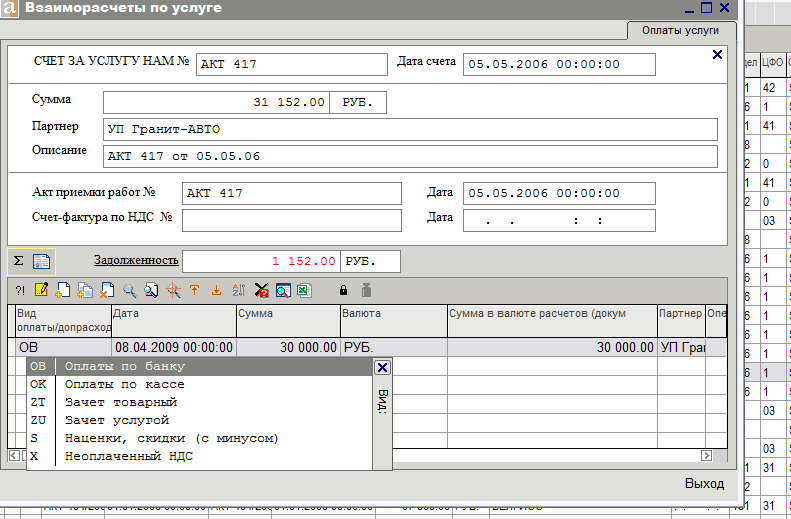Click the horizontal scrollbar left arrow
The height and width of the screenshot is (519, 791).
(14, 456)
